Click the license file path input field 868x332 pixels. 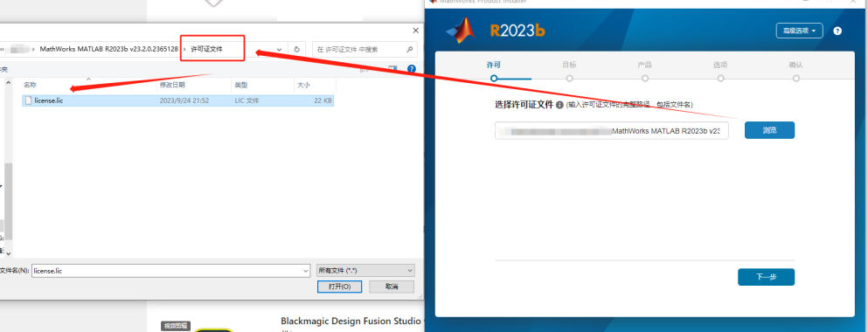(612, 131)
